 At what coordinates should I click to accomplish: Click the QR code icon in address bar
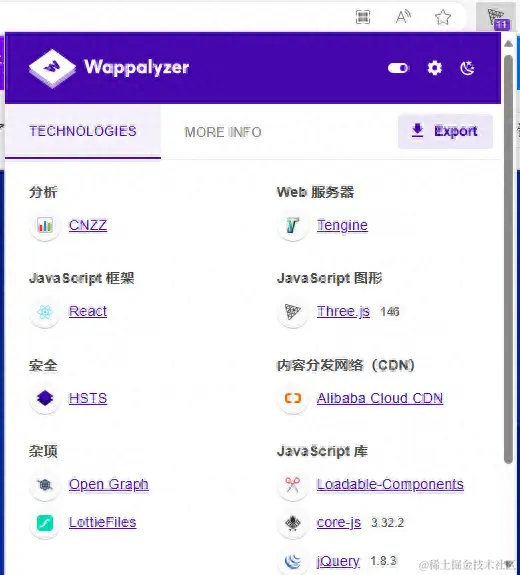363,17
